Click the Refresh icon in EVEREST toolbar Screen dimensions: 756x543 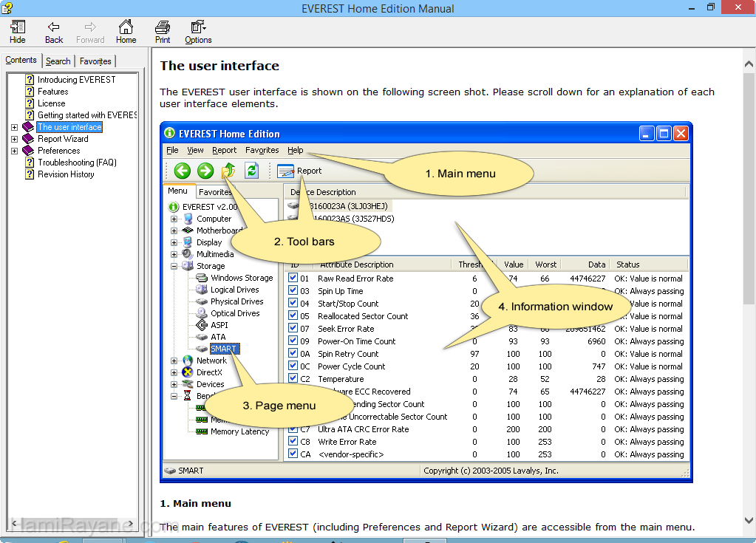tap(252, 171)
